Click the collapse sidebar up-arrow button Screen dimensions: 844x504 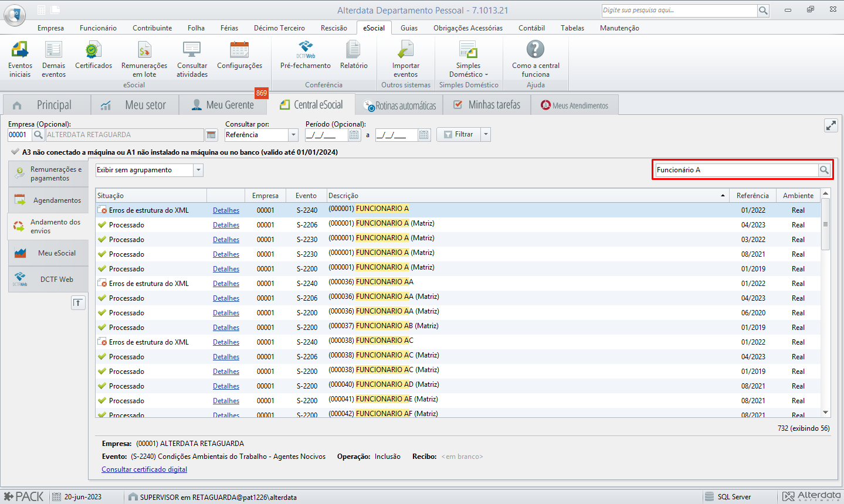click(x=78, y=302)
